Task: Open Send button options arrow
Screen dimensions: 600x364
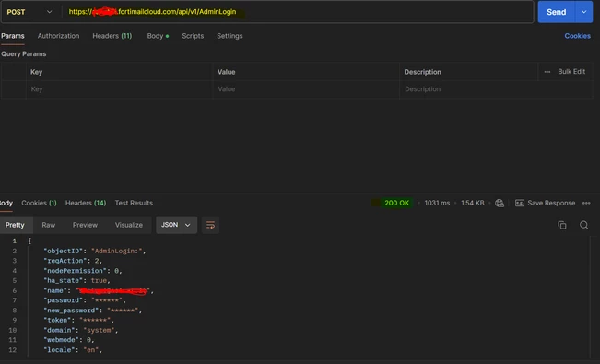Action: click(584, 12)
